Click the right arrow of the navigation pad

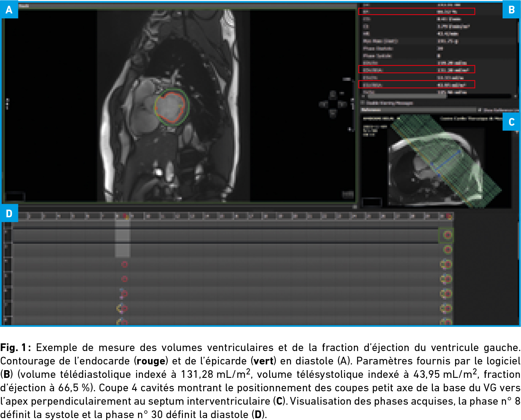click(x=342, y=104)
